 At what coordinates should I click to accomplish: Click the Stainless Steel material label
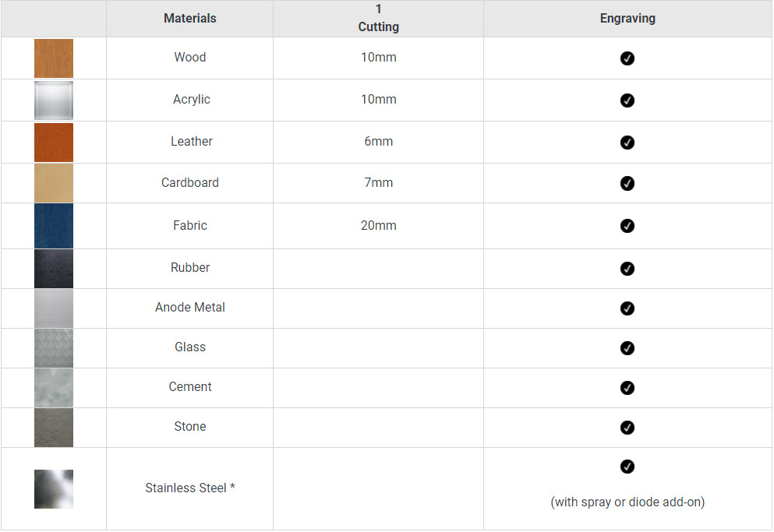(x=190, y=488)
